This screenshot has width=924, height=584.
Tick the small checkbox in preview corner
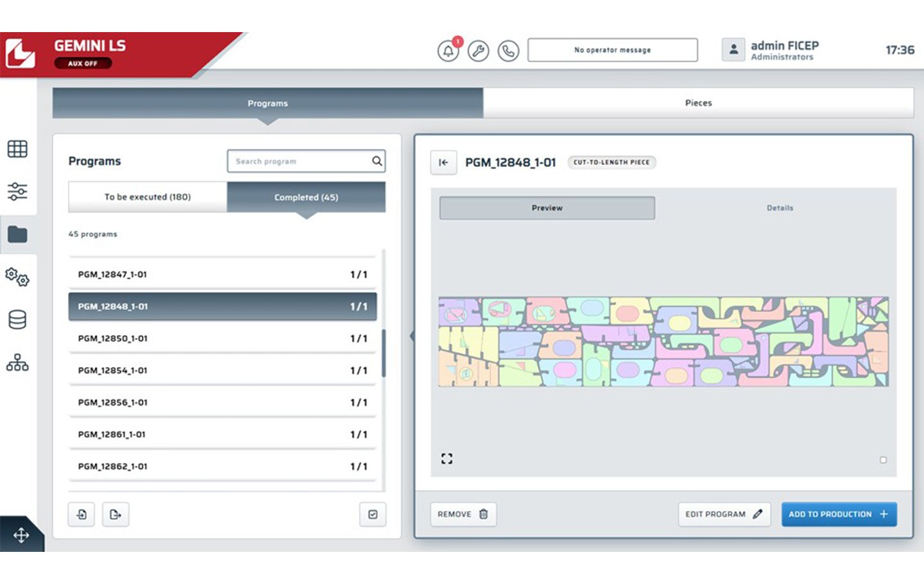884,460
